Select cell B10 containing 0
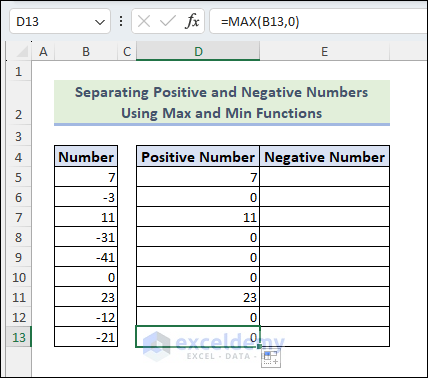The image size is (428, 378). click(86, 277)
